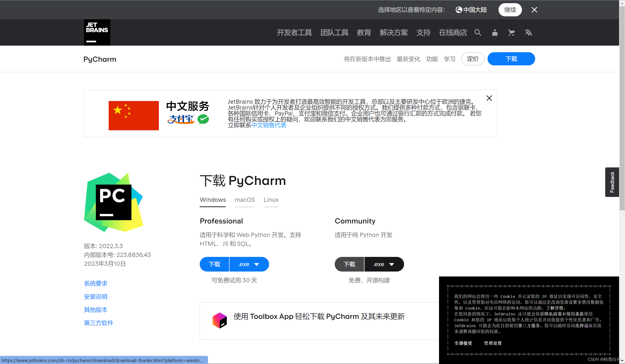Viewport: 625px width, 364px height.
Task: Expand Community .exe format dropdown
Action: [x=384, y=264]
